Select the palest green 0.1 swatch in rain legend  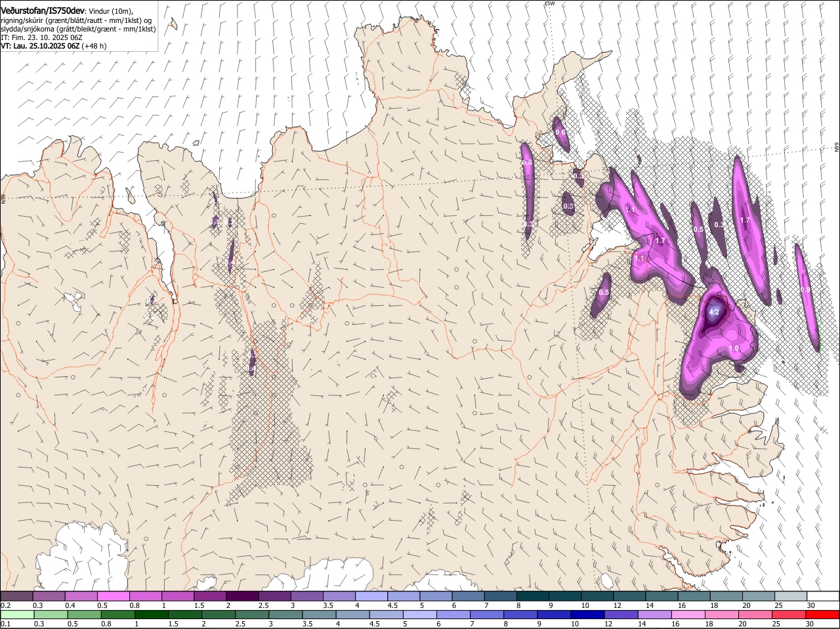(x=17, y=615)
